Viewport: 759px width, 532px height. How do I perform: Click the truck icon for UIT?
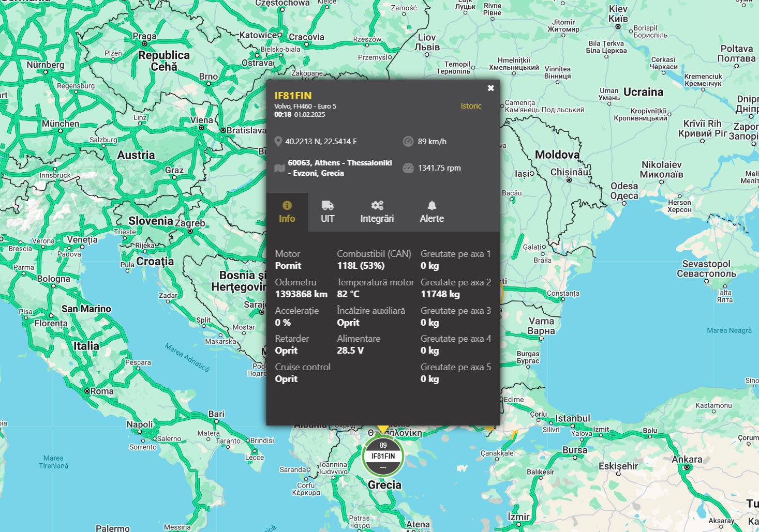pyautogui.click(x=328, y=205)
